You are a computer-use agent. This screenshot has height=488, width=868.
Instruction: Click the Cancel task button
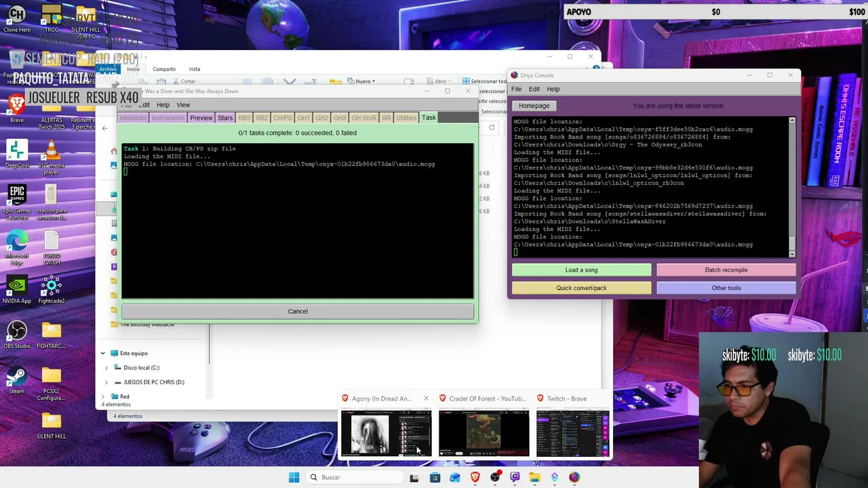(x=298, y=311)
